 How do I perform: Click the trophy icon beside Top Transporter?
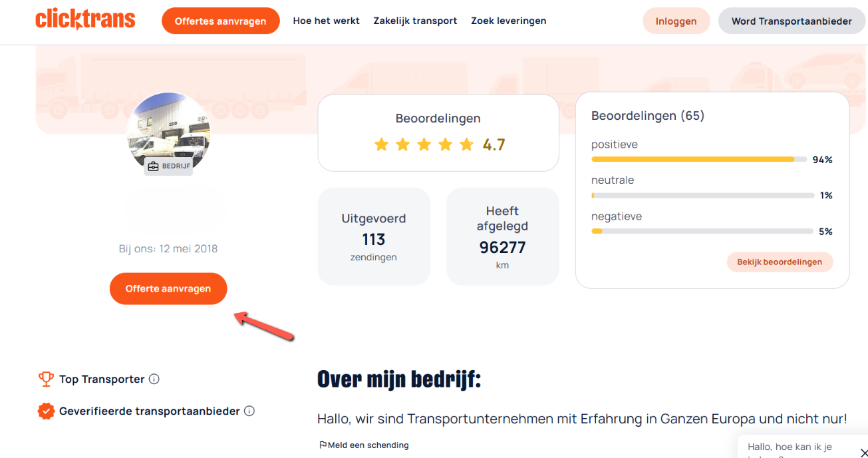click(46, 379)
